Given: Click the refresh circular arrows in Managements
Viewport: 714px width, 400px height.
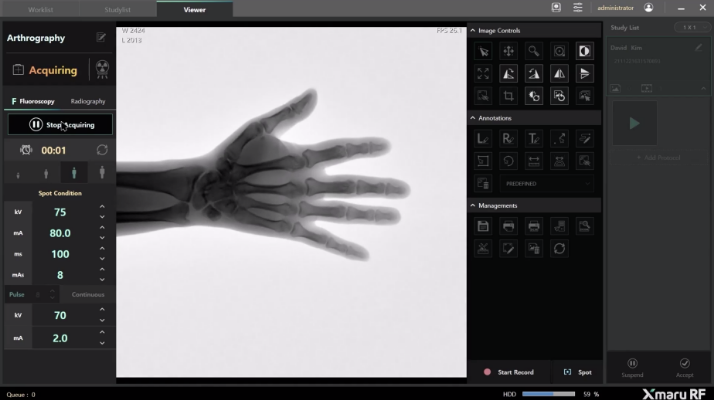Looking at the screenshot, I should point(559,248).
